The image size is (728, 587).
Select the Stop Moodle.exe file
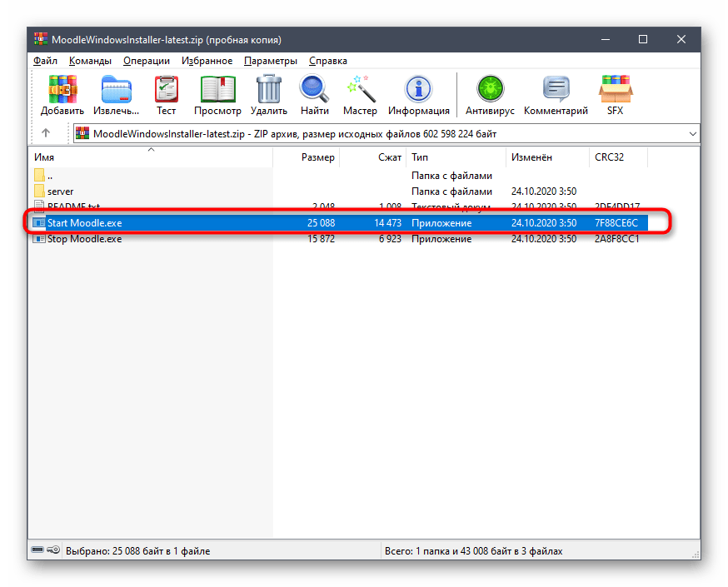[x=83, y=239]
